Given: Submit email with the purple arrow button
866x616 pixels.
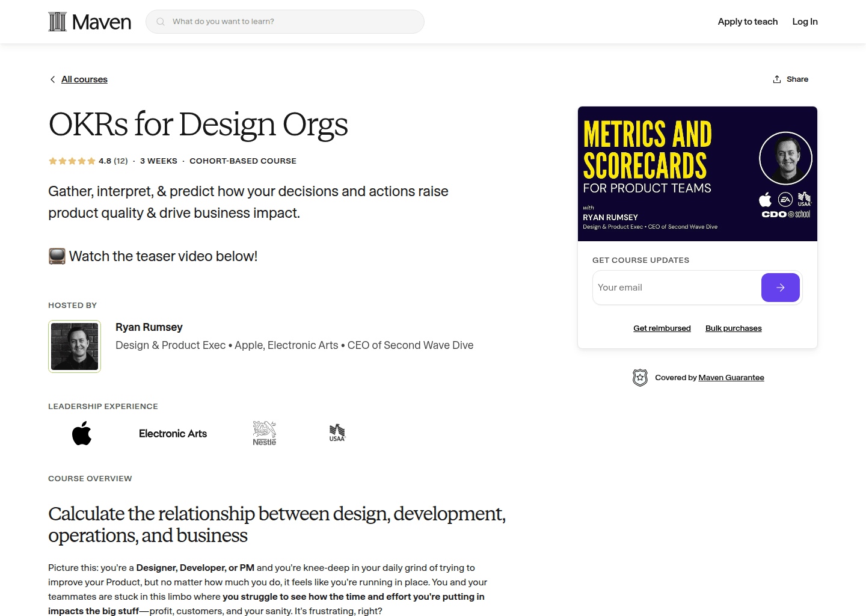Looking at the screenshot, I should click(x=780, y=288).
